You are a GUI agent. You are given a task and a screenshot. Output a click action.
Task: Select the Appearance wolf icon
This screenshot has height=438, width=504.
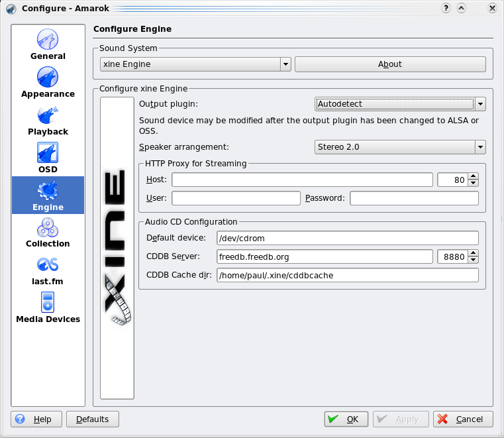click(x=48, y=77)
